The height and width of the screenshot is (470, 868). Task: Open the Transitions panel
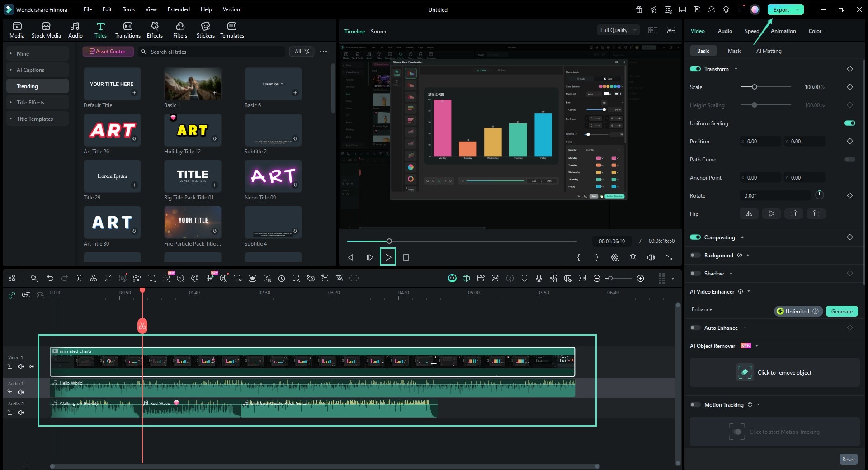pyautogui.click(x=127, y=29)
